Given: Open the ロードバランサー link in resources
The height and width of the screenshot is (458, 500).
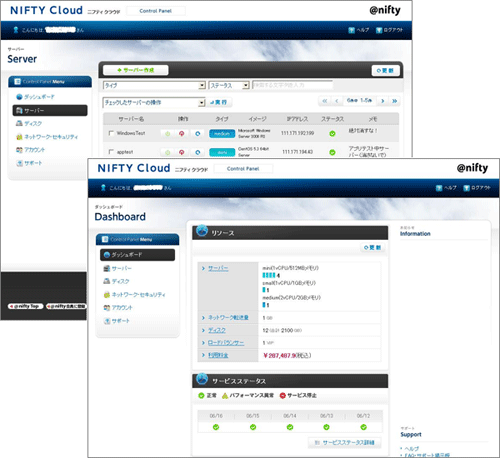Looking at the screenshot, I should click(x=226, y=343).
